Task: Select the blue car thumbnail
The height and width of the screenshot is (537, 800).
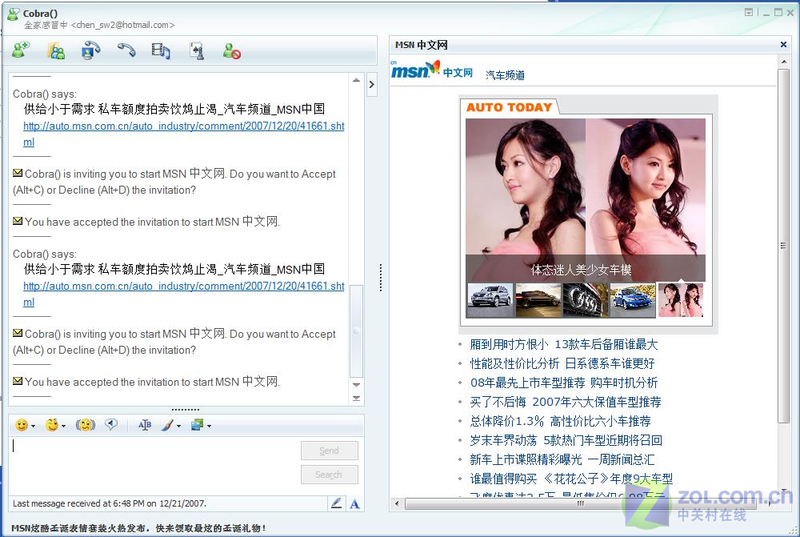Action: point(633,300)
